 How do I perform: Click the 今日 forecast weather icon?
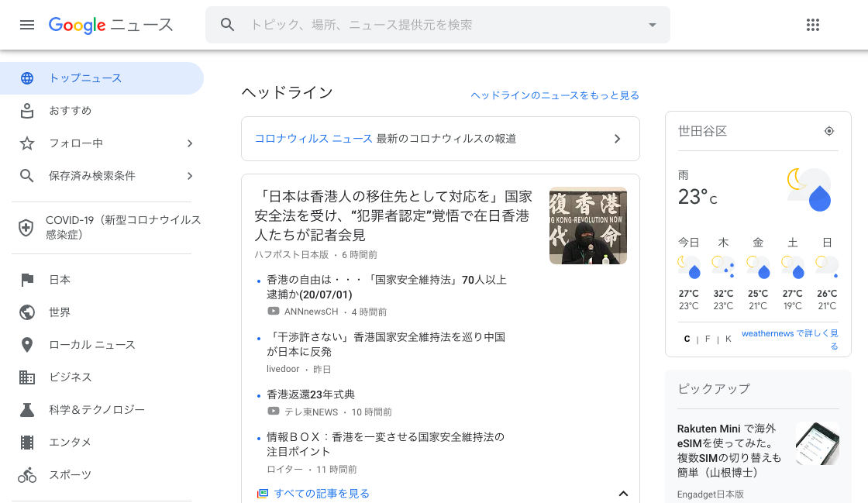click(x=689, y=267)
